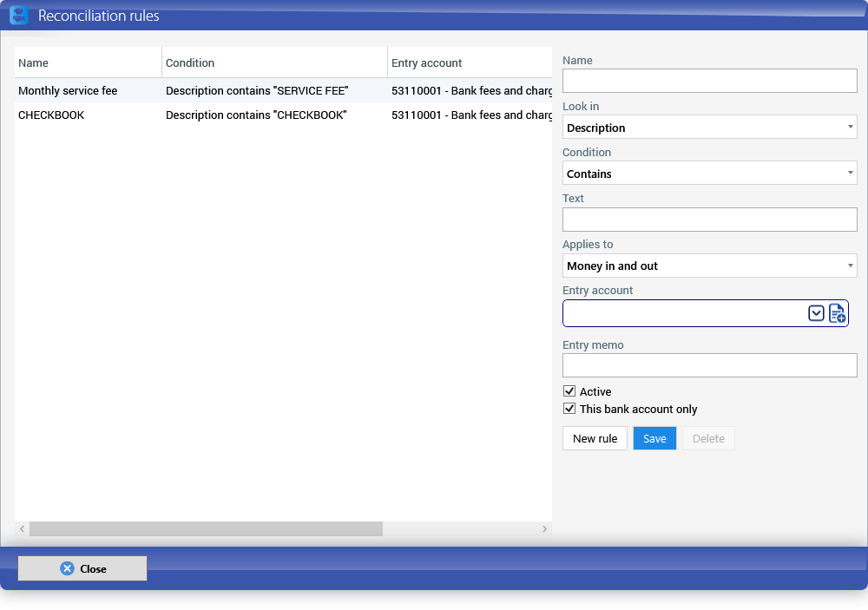Click the Entry account column header
868x610 pixels.
(x=470, y=62)
